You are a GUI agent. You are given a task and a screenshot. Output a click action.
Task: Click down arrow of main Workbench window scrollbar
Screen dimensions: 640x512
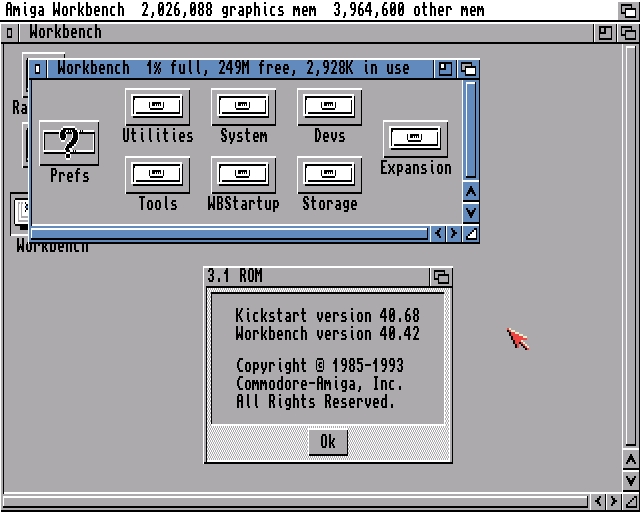coord(631,481)
